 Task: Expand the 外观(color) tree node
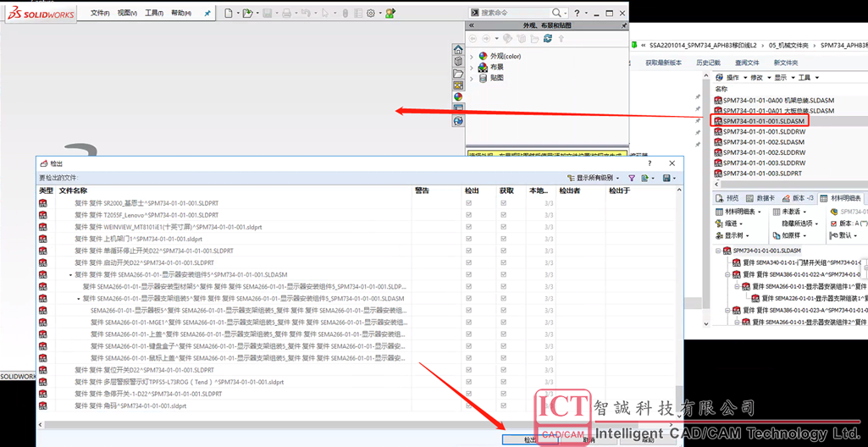click(472, 57)
